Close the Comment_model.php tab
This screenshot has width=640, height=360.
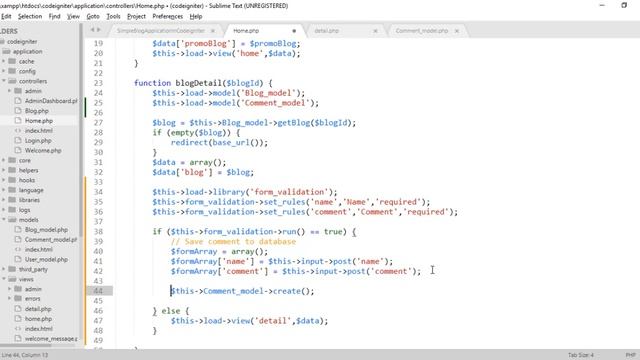pos(457,31)
